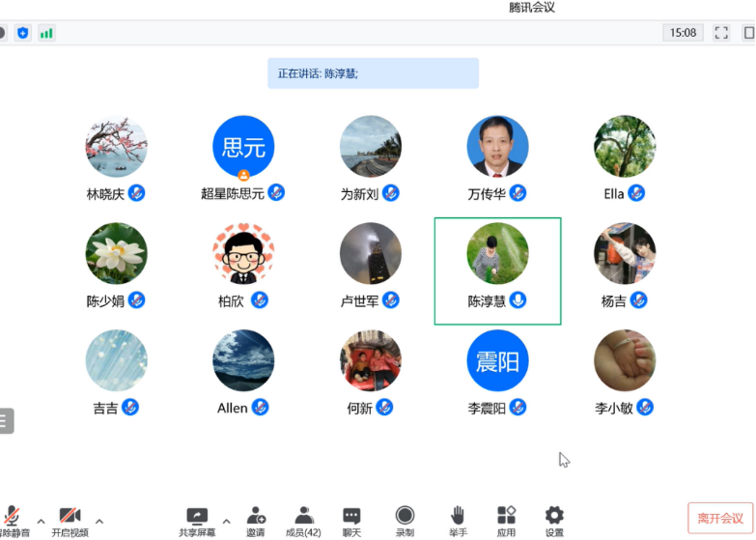Click the 15:08 meeting timer

(x=683, y=33)
